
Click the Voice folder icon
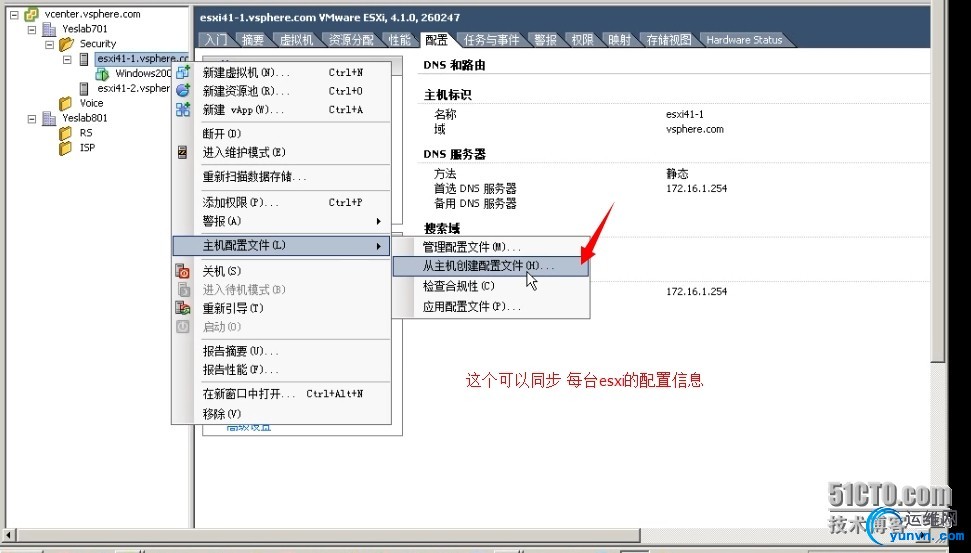(66, 103)
